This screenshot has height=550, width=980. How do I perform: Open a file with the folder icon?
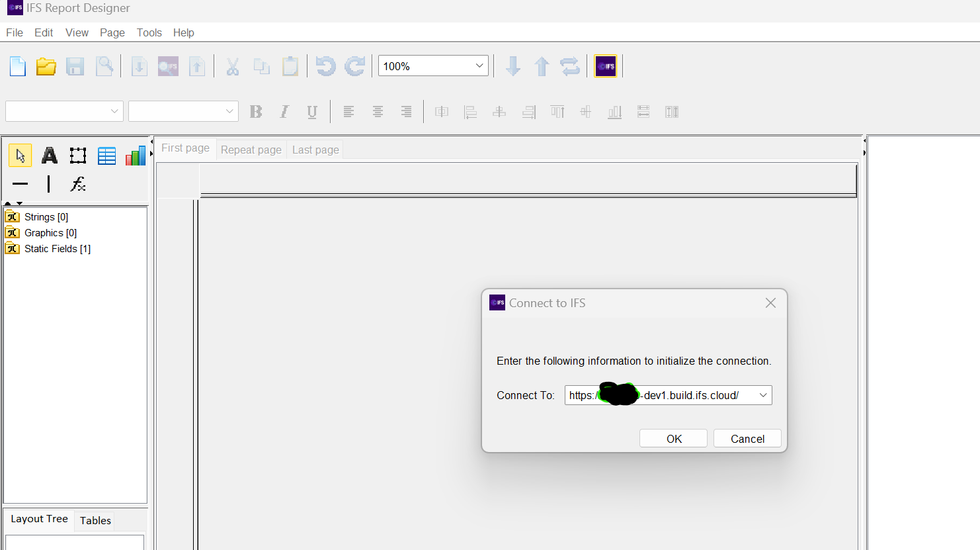click(x=46, y=66)
